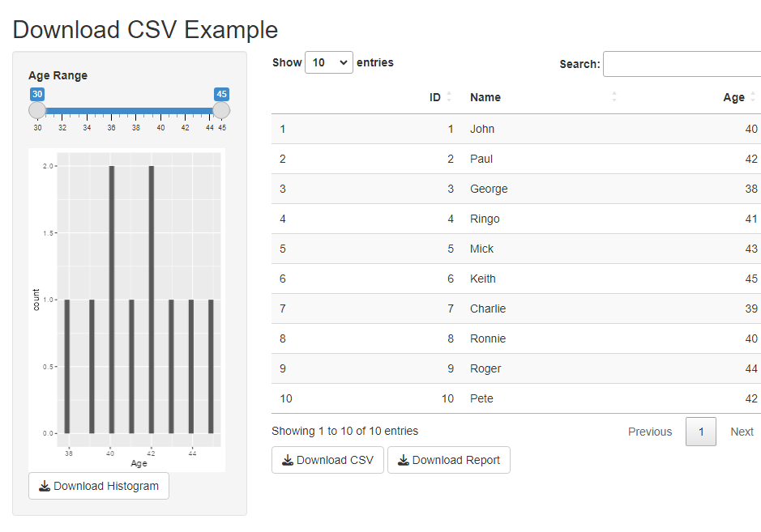Screen dimensions: 761x532
Task: Open the Show entries dropdown
Action: pyautogui.click(x=328, y=62)
